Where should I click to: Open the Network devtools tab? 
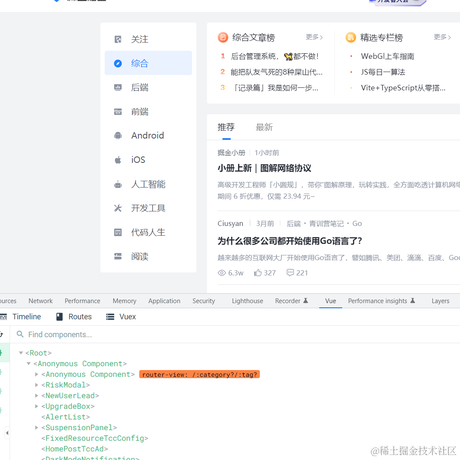click(x=40, y=301)
